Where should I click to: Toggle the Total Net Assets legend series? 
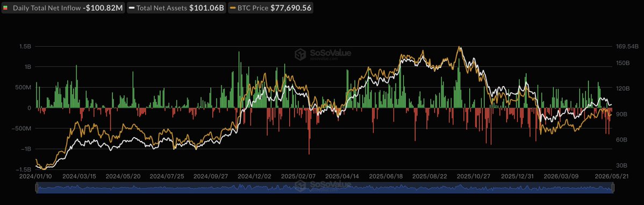coord(176,8)
